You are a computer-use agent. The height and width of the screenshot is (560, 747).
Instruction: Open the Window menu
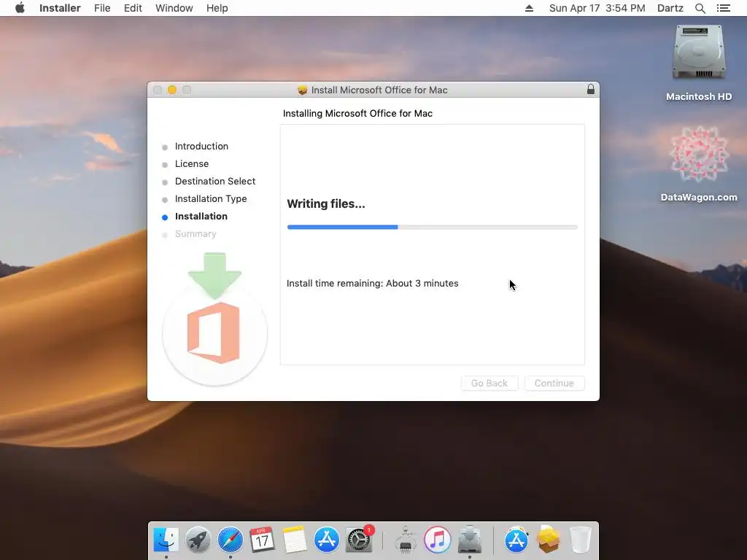pyautogui.click(x=174, y=8)
